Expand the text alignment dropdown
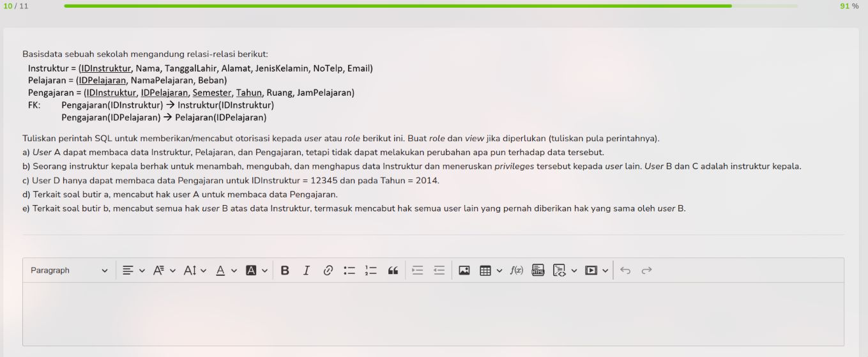This screenshot has height=357, width=868. [133, 271]
